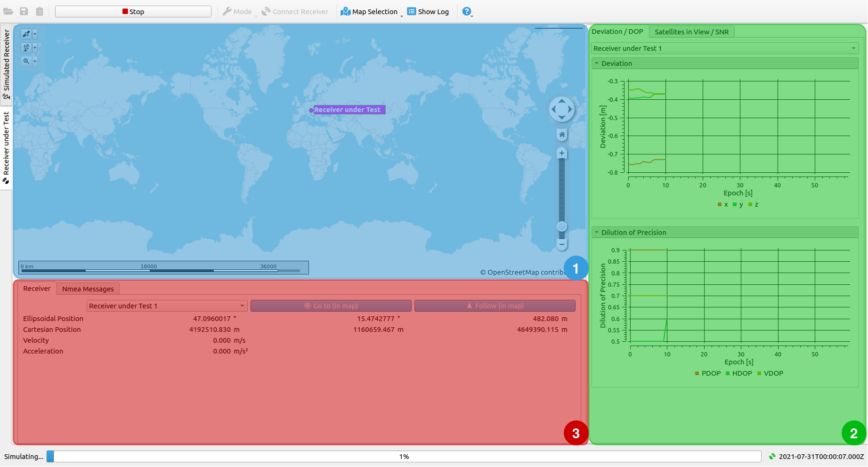Toggle the z series in the Deviation legend
Screen dimensions: 868x467
[754, 204]
